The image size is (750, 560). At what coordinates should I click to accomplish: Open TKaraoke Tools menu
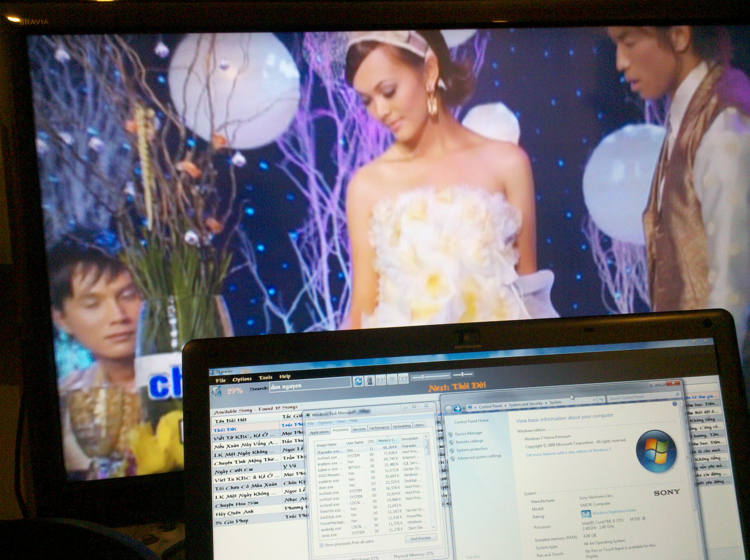(x=266, y=378)
